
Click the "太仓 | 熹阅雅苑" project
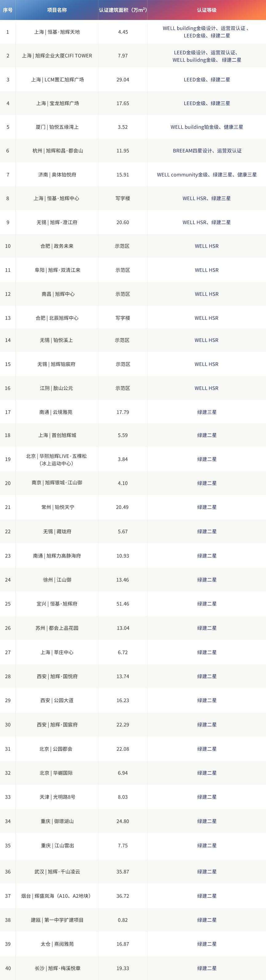coord(57,944)
